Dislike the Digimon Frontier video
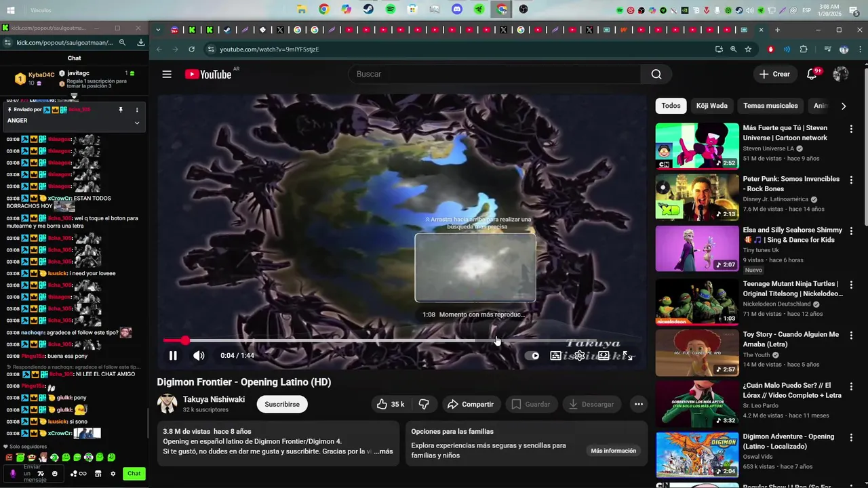Viewport: 868px width, 488px height. [x=424, y=404]
